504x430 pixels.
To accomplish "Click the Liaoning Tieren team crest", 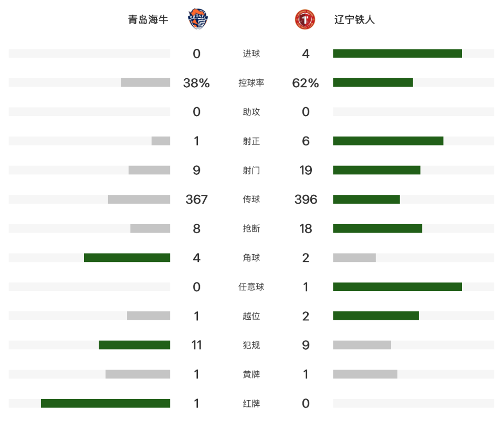I will point(304,19).
